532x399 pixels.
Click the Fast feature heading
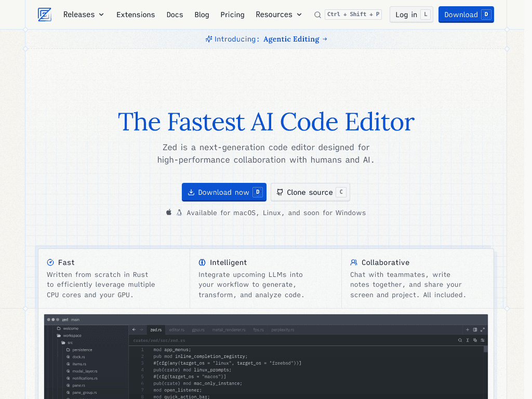point(66,262)
